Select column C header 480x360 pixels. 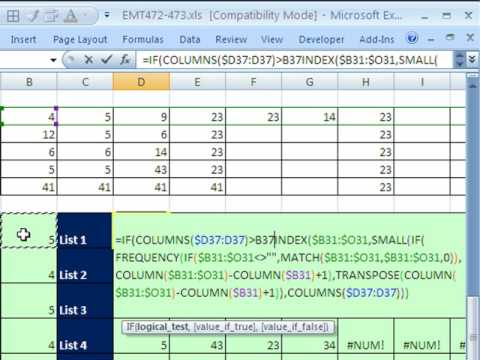(85, 82)
